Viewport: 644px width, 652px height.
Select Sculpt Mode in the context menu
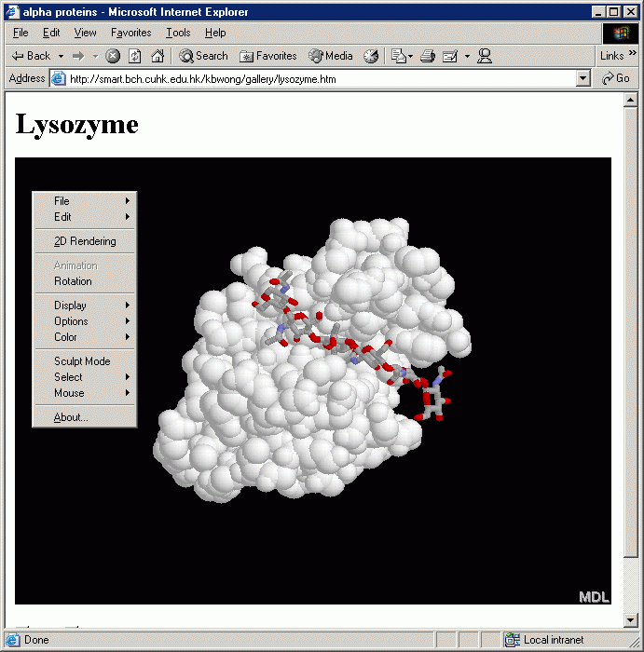pos(82,361)
